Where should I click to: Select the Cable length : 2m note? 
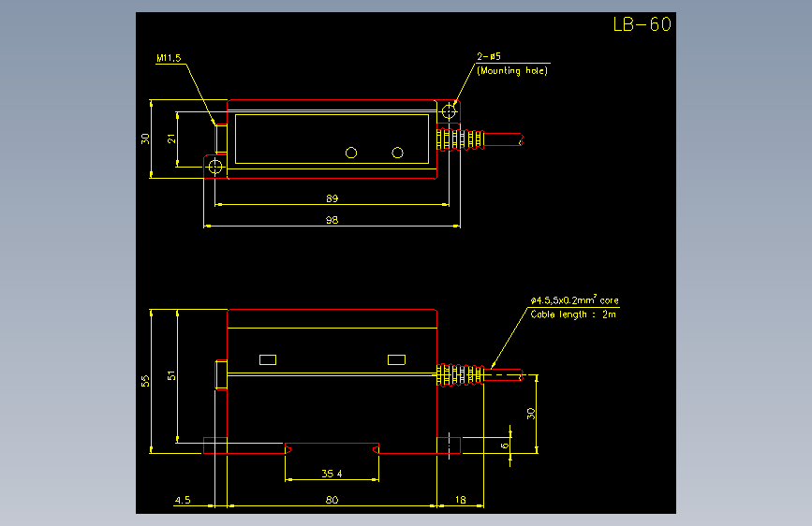(573, 314)
